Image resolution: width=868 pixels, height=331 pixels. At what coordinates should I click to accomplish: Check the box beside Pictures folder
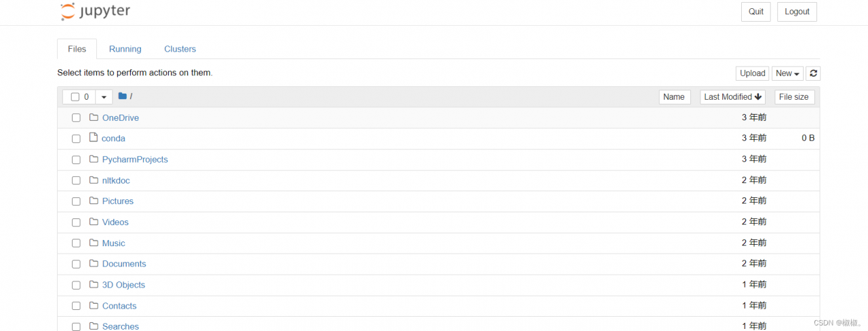[x=76, y=201]
